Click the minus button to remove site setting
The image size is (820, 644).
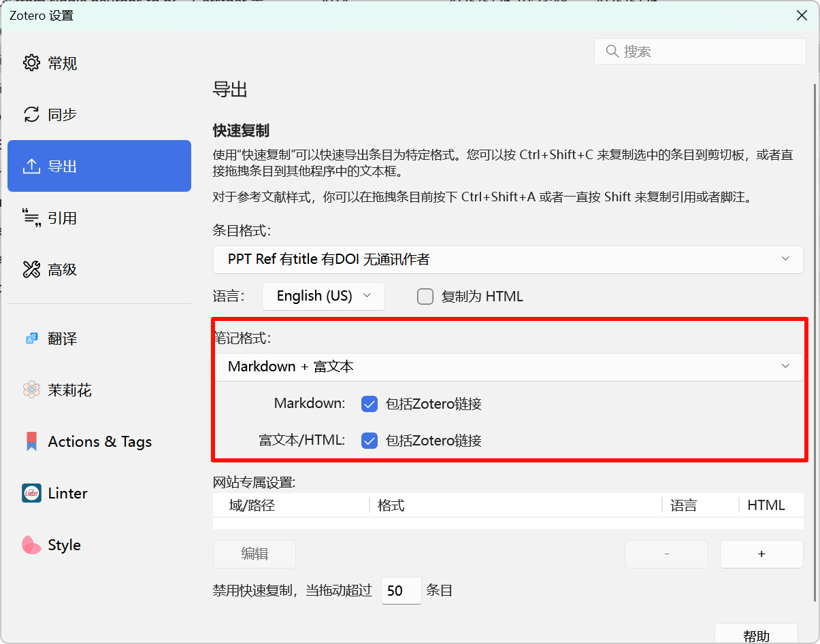point(666,554)
